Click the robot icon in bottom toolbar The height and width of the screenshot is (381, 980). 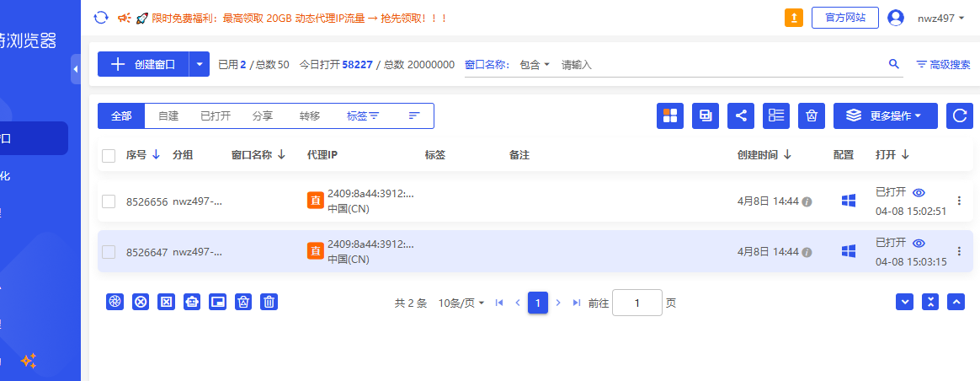click(x=192, y=302)
